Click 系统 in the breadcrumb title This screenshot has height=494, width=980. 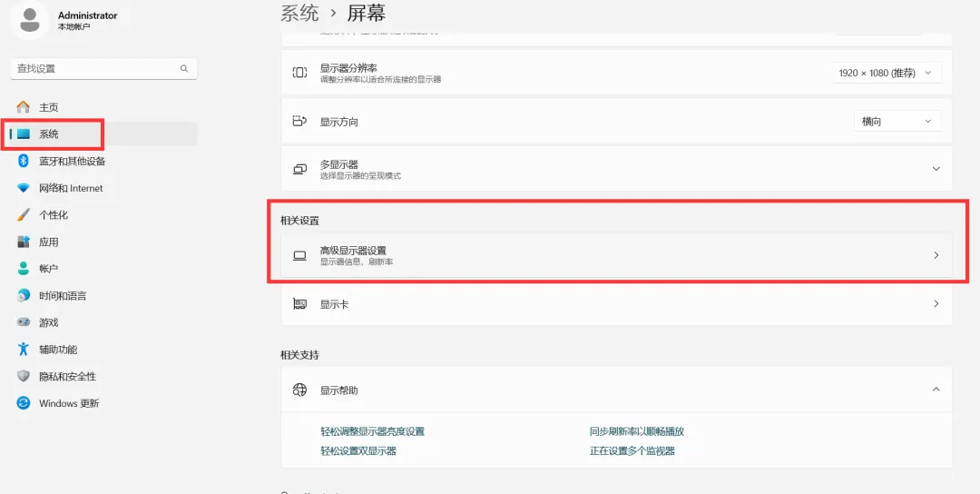(x=300, y=13)
